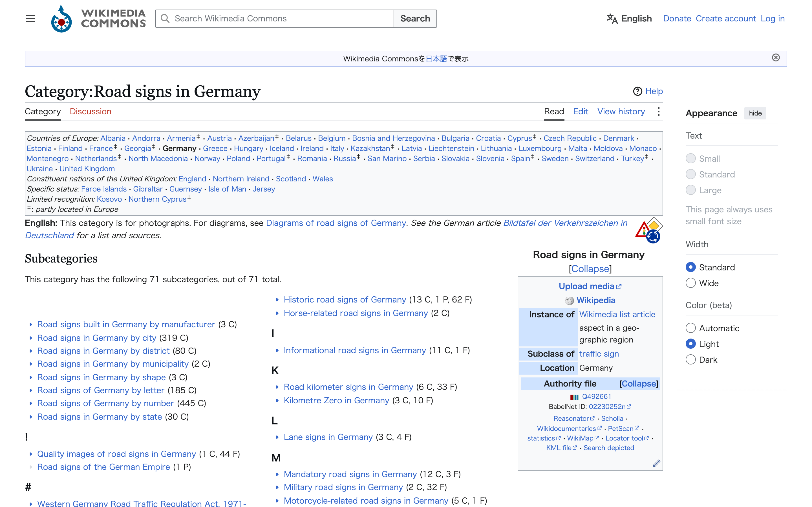The image size is (812, 507).
Task: Collapse the Authority file section
Action: (639, 384)
